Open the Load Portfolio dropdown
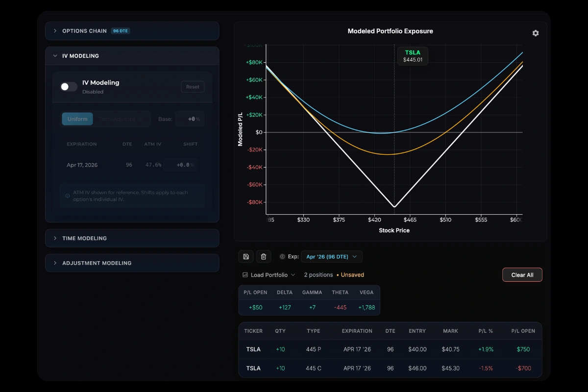The height and width of the screenshot is (392, 588). [x=269, y=275]
